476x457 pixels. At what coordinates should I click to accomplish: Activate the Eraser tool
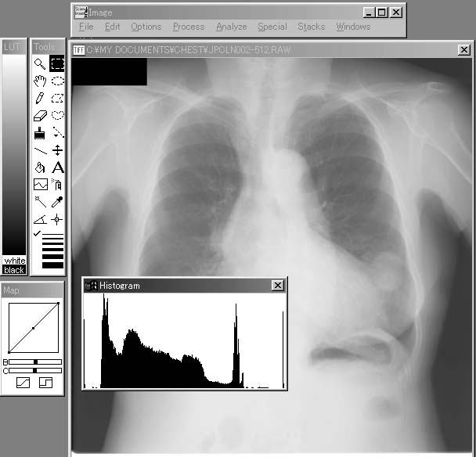click(x=40, y=116)
